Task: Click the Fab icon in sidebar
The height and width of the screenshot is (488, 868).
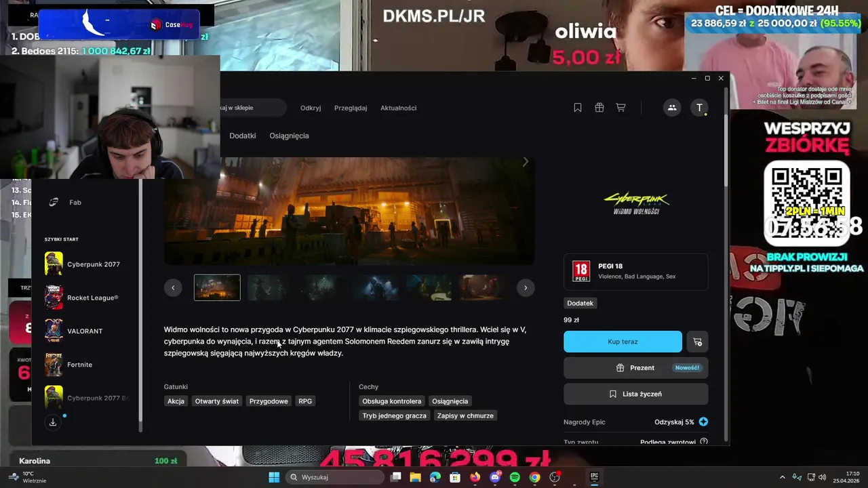Action: [x=54, y=202]
